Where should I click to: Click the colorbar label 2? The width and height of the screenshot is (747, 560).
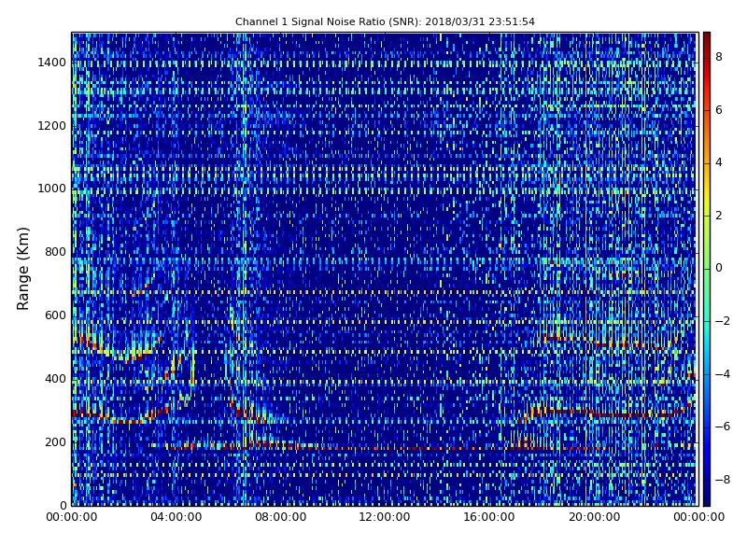coord(719,216)
